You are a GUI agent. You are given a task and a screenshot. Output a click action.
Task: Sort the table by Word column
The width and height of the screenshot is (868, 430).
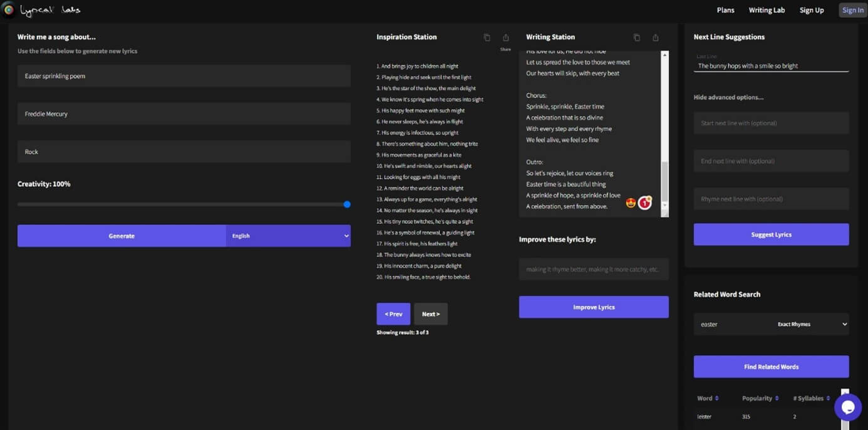[708, 399]
